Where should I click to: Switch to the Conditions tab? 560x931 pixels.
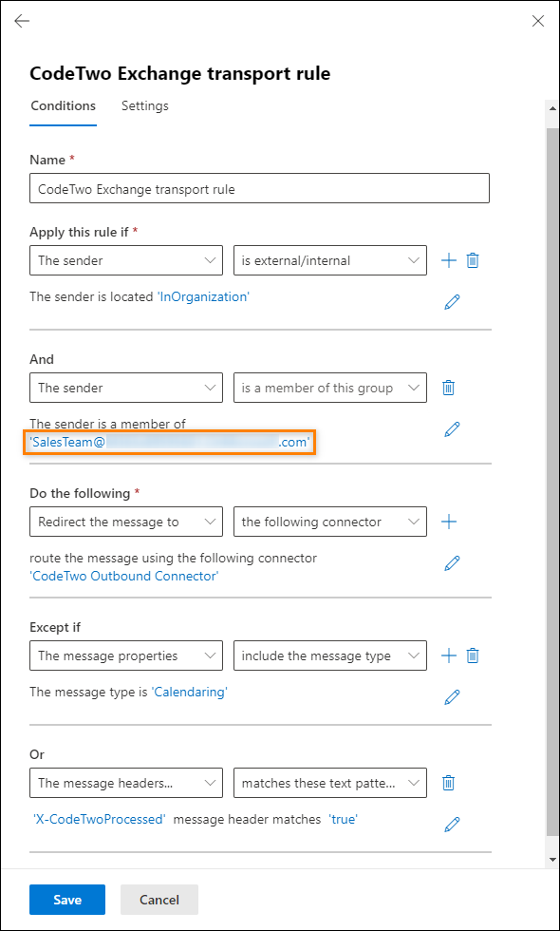[x=63, y=105]
